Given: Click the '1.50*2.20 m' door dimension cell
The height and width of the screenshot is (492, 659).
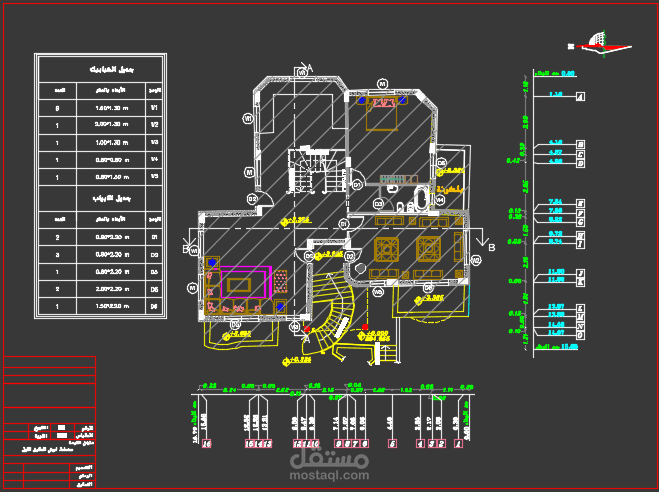Looking at the screenshot, I should pyautogui.click(x=111, y=307).
